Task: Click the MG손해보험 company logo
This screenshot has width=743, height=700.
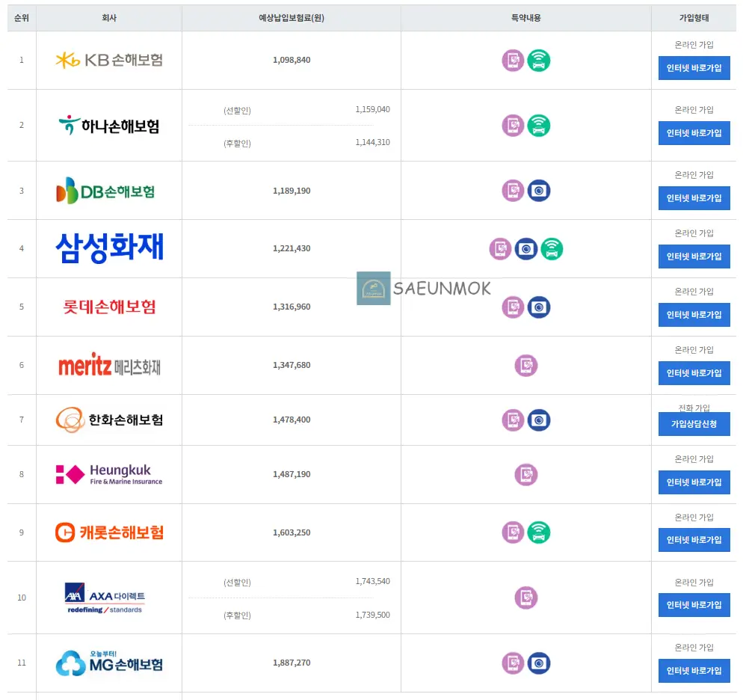Action: tap(109, 663)
